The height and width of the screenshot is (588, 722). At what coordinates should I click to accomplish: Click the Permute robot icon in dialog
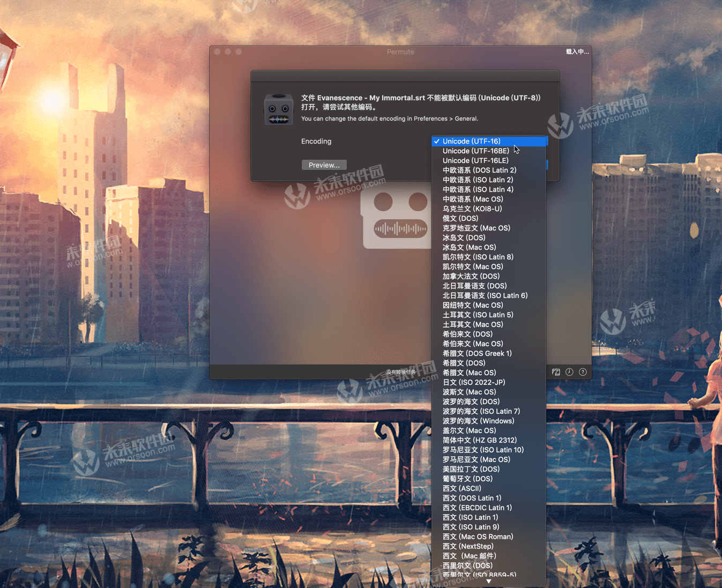pyautogui.click(x=279, y=109)
